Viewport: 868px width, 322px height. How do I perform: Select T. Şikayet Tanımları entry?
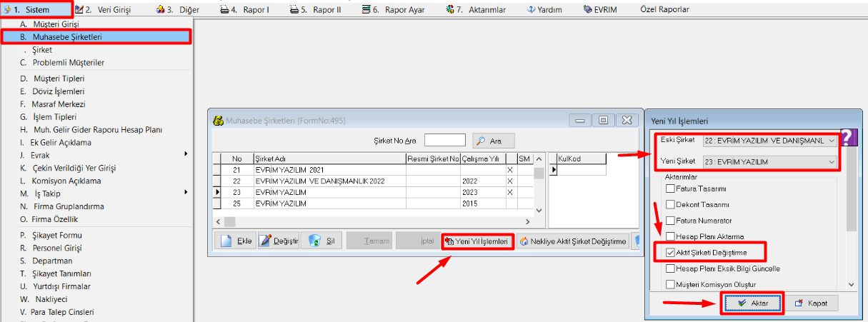(96, 273)
